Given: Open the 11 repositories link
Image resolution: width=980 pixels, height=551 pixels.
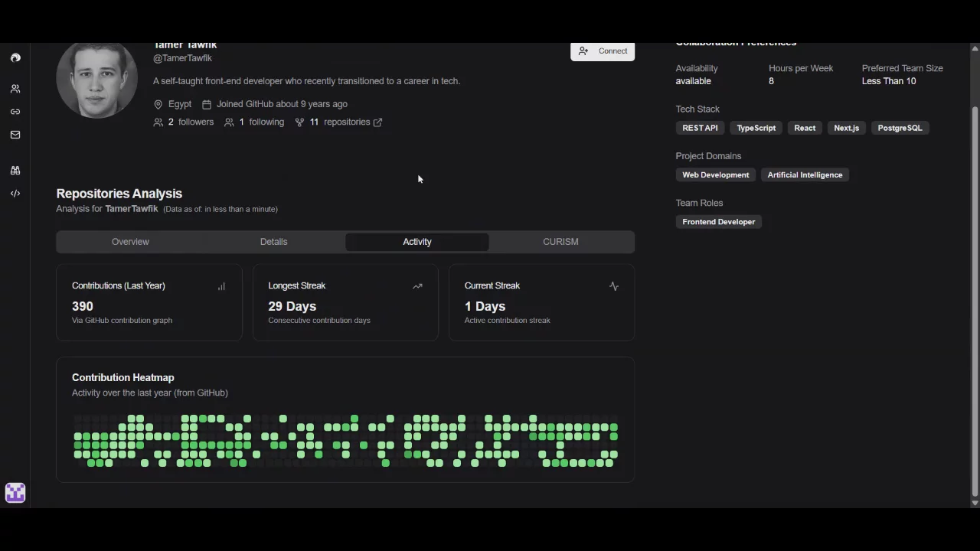Looking at the screenshot, I should [x=339, y=122].
